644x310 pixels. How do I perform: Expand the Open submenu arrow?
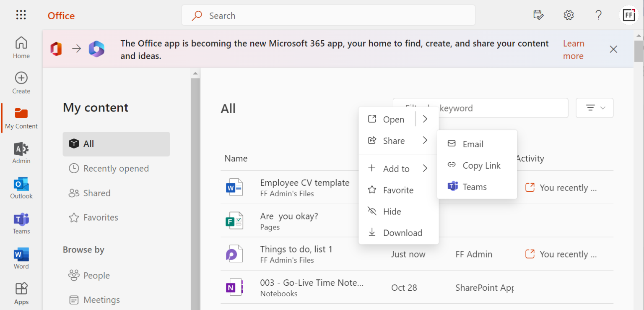point(425,119)
